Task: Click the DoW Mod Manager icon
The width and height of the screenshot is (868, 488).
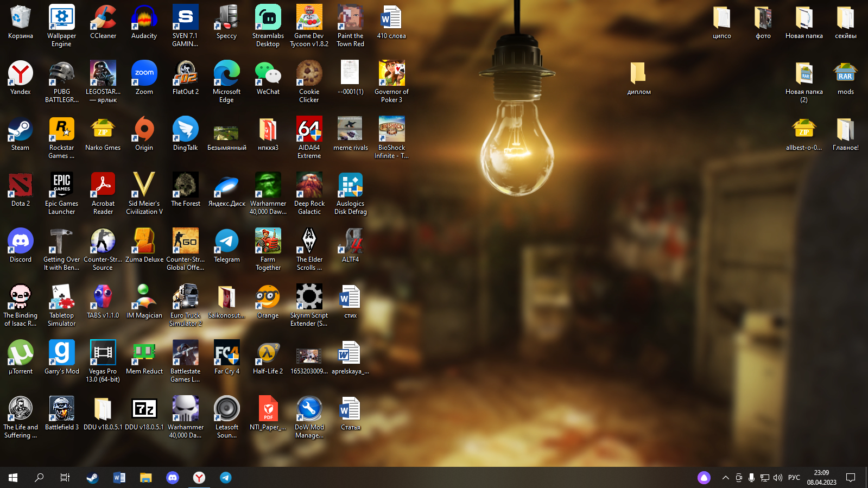Action: point(309,416)
